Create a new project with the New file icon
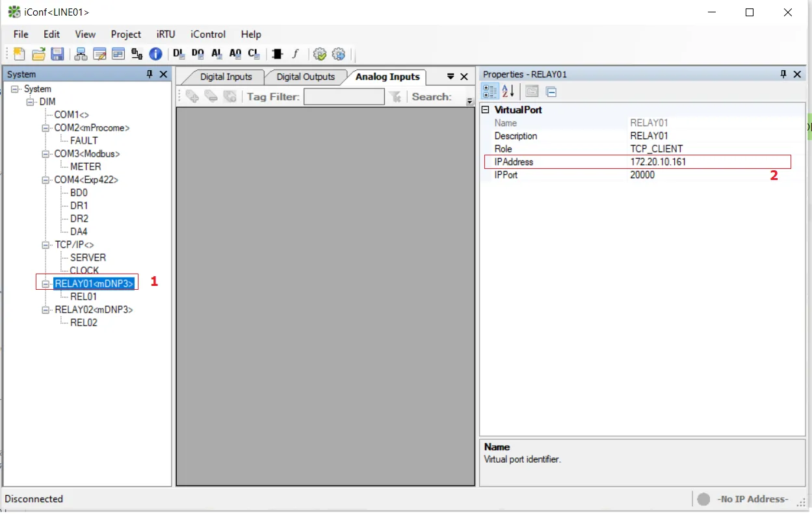812x514 pixels. tap(20, 54)
